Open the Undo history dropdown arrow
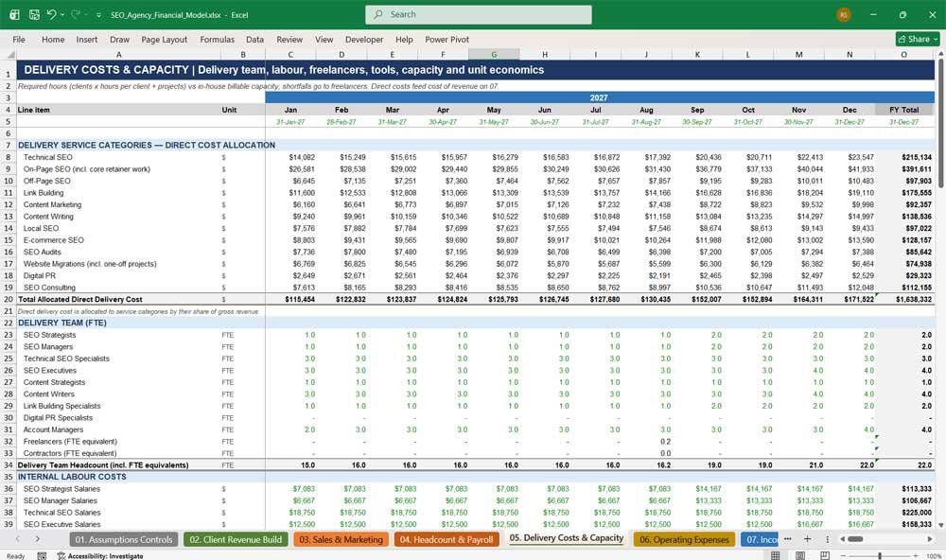Viewport: 946px width, 560px height. click(x=62, y=15)
